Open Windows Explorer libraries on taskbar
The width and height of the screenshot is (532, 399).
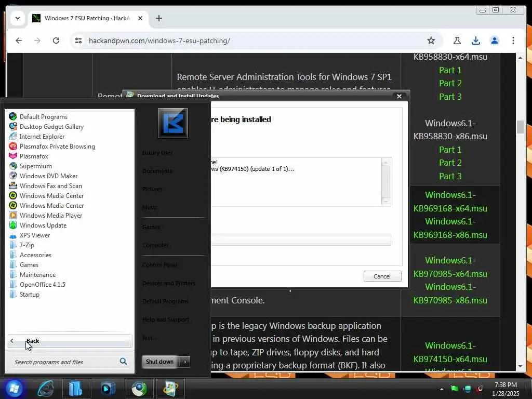click(x=76, y=389)
